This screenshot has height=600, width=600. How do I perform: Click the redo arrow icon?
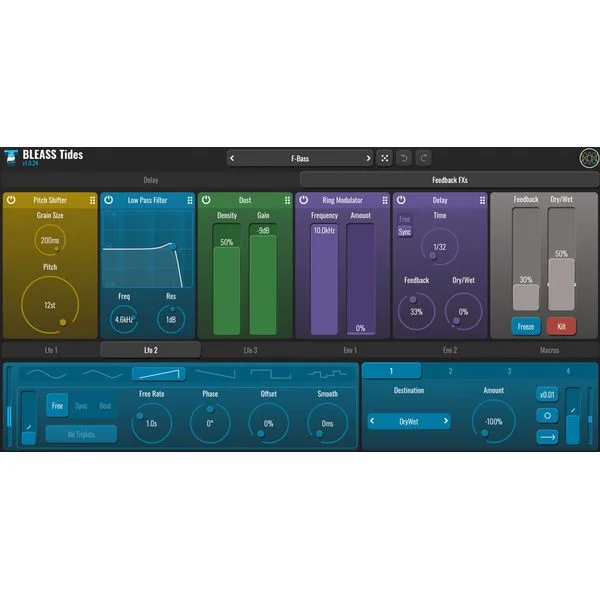click(424, 158)
